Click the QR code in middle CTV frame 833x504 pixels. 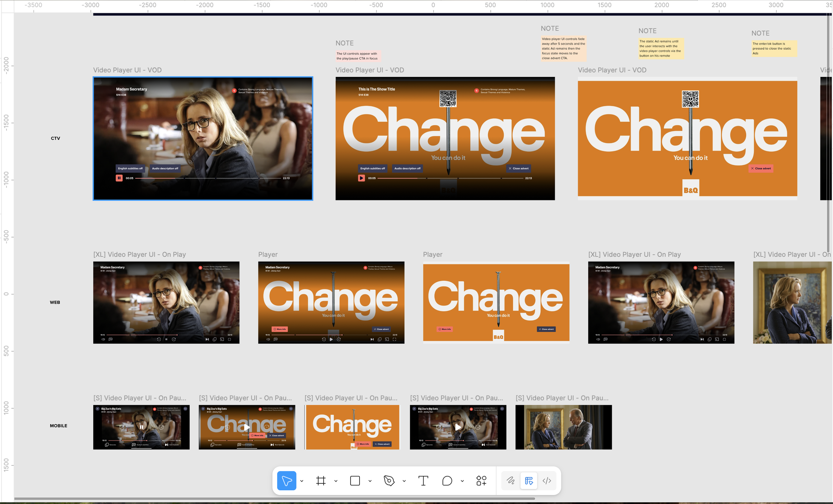448,98
